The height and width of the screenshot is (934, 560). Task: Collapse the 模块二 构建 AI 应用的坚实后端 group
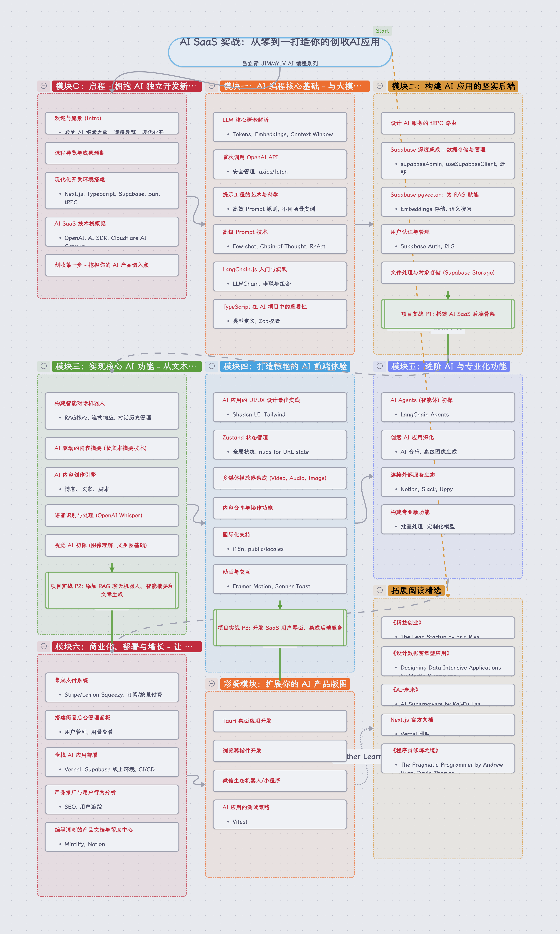click(x=380, y=86)
